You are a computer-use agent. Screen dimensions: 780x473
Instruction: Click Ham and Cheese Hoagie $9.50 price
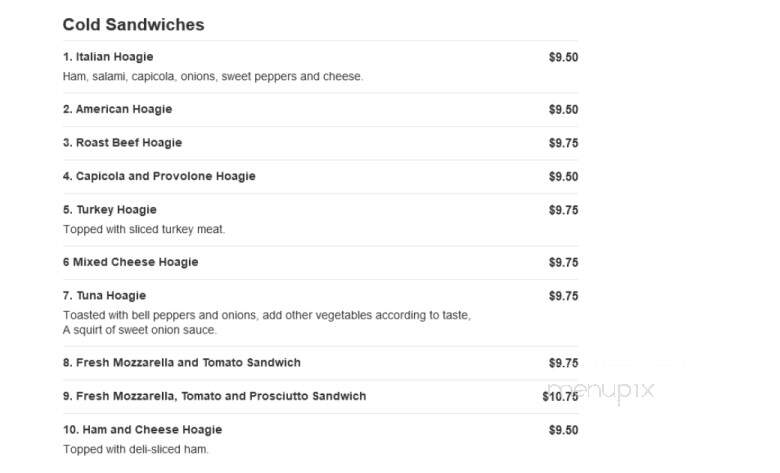pyautogui.click(x=563, y=430)
